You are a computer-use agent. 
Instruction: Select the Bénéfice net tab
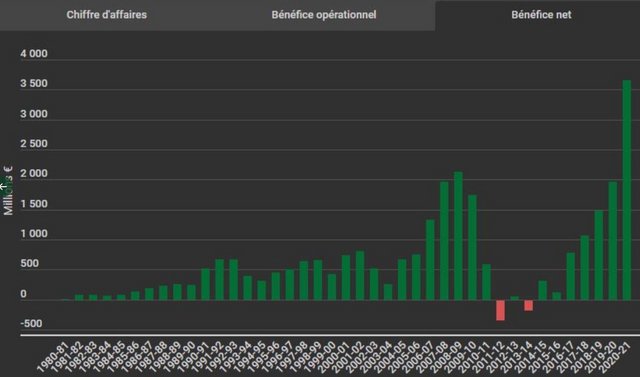[x=541, y=15]
